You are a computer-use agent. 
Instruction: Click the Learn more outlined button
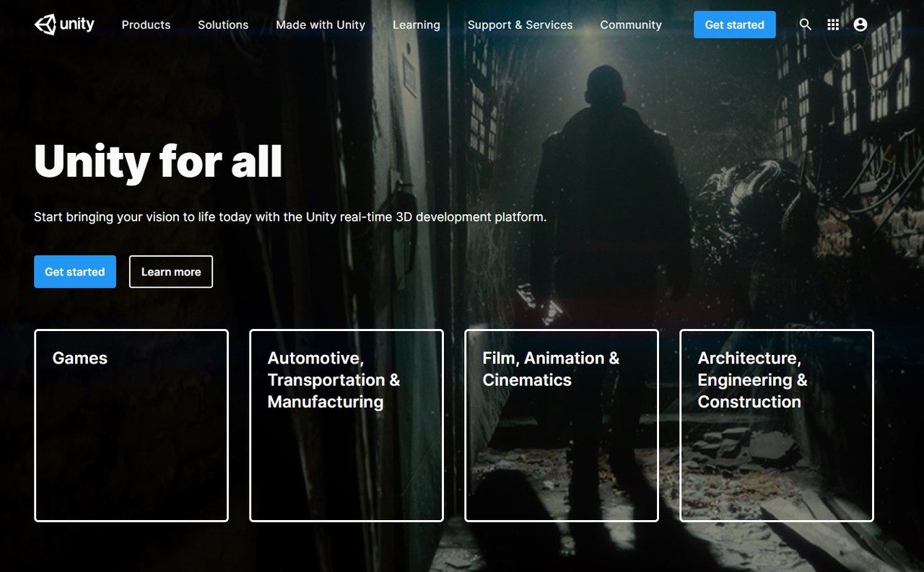point(171,272)
